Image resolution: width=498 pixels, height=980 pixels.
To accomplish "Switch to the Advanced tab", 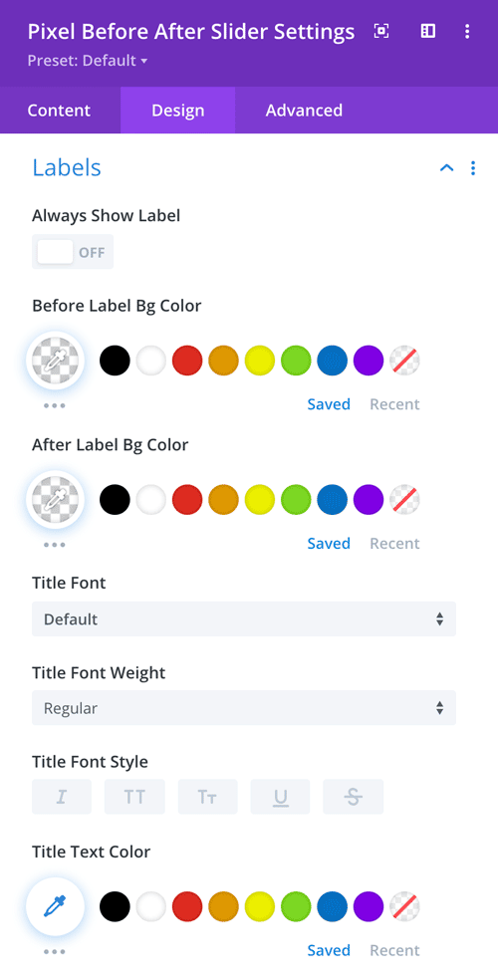I will coord(304,111).
